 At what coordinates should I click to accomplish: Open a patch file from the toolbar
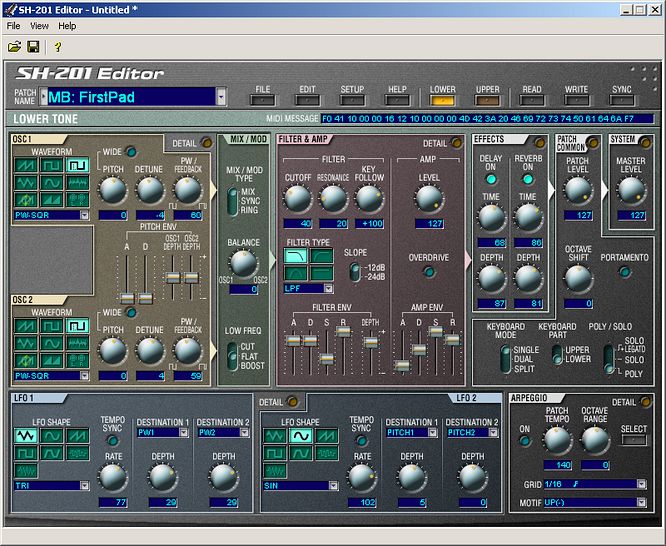click(x=14, y=46)
